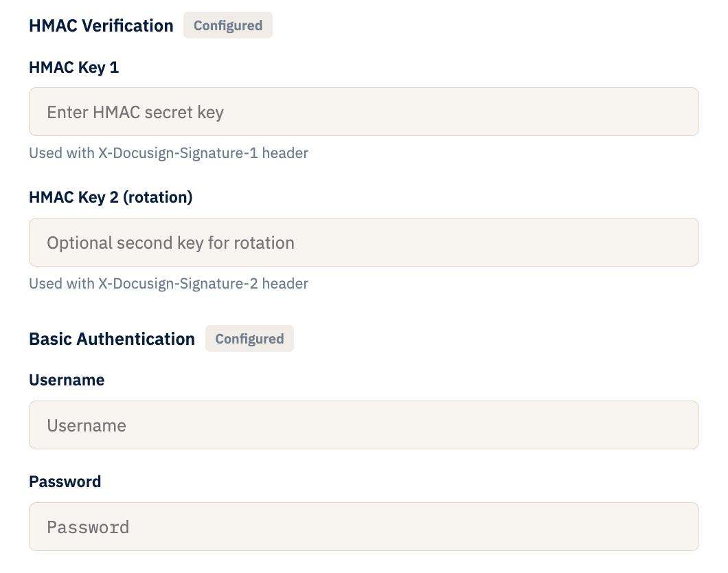Click the Basic Authentication section heading
Viewport: 728px width, 573px height.
[111, 339]
